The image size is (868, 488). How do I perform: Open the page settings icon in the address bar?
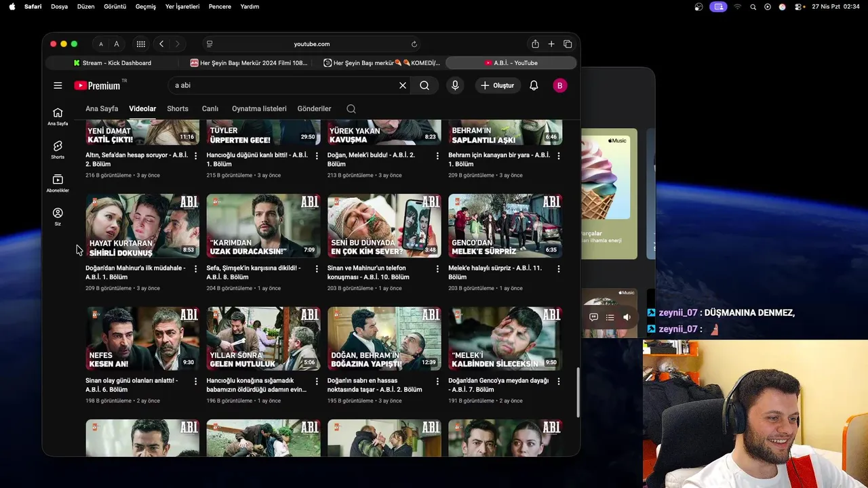pyautogui.click(x=210, y=44)
